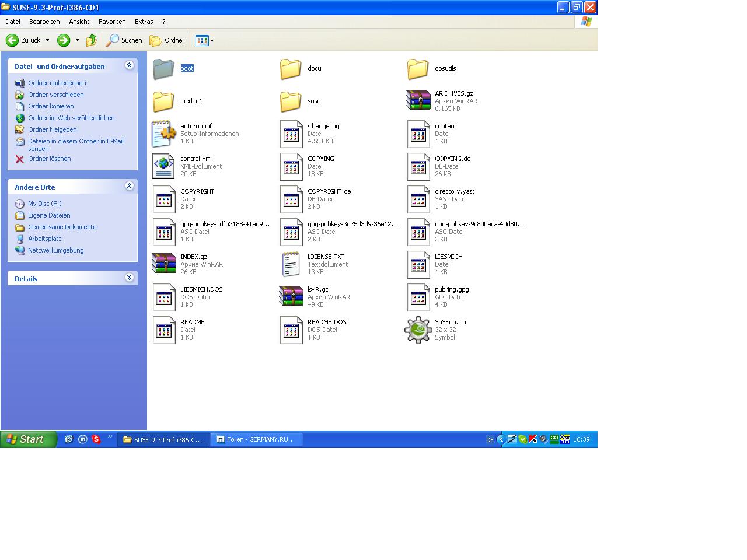
Task: Open the Datei menu
Action: pos(13,22)
